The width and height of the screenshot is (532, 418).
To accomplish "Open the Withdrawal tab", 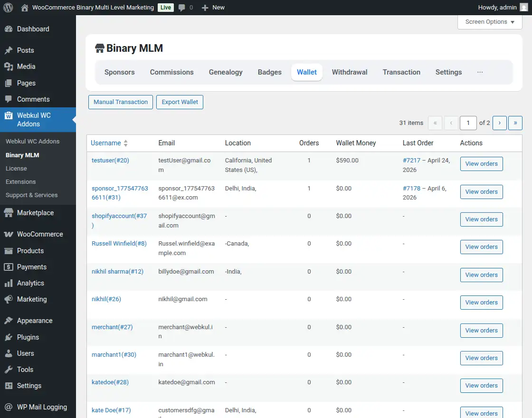I will point(350,72).
